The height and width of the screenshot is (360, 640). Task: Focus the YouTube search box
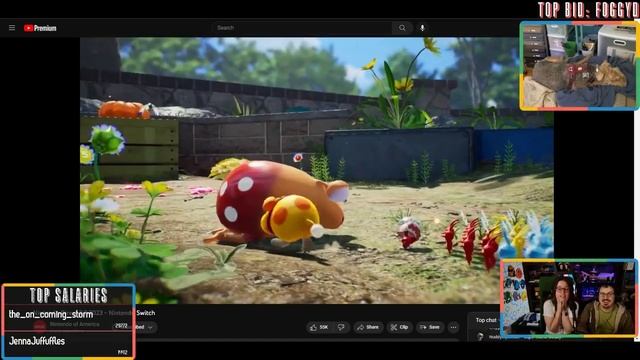pos(302,28)
